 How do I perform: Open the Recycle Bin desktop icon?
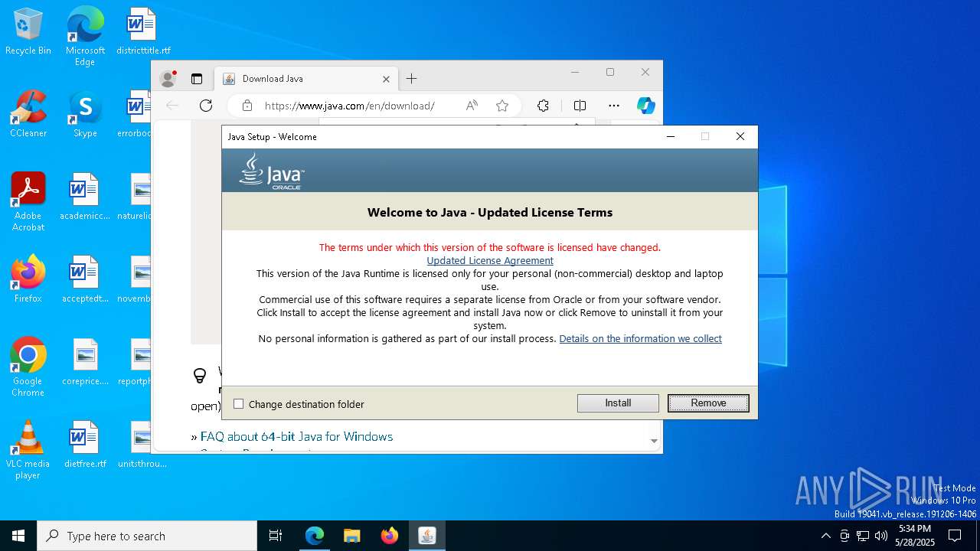pos(28,32)
